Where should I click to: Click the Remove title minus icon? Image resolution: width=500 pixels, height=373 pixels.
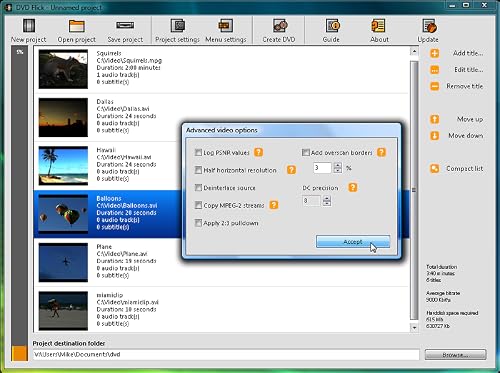pos(434,86)
